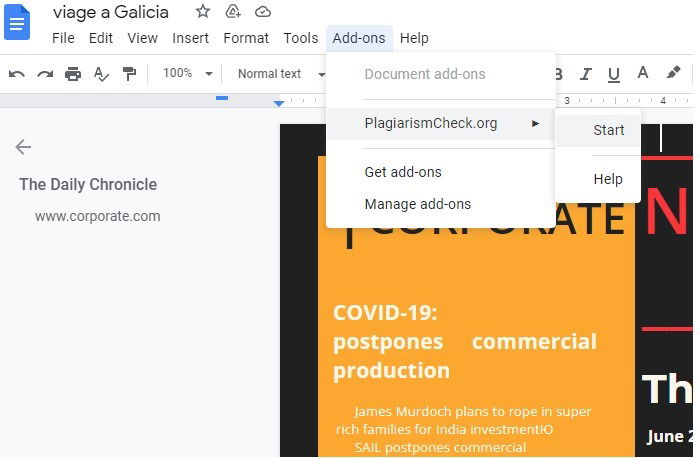This screenshot has width=700, height=458.
Task: Redo the last action
Action: 45,74
